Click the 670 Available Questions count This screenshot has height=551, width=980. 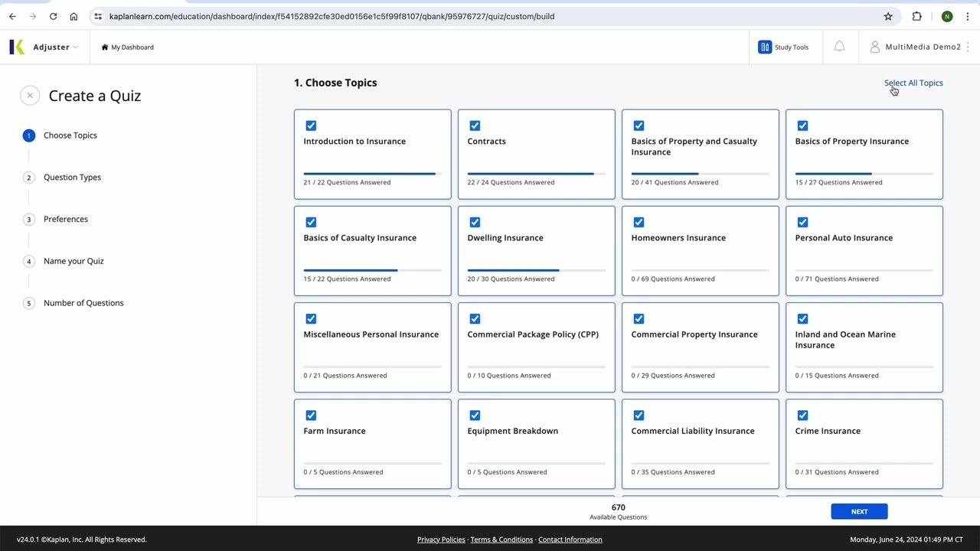tap(619, 511)
